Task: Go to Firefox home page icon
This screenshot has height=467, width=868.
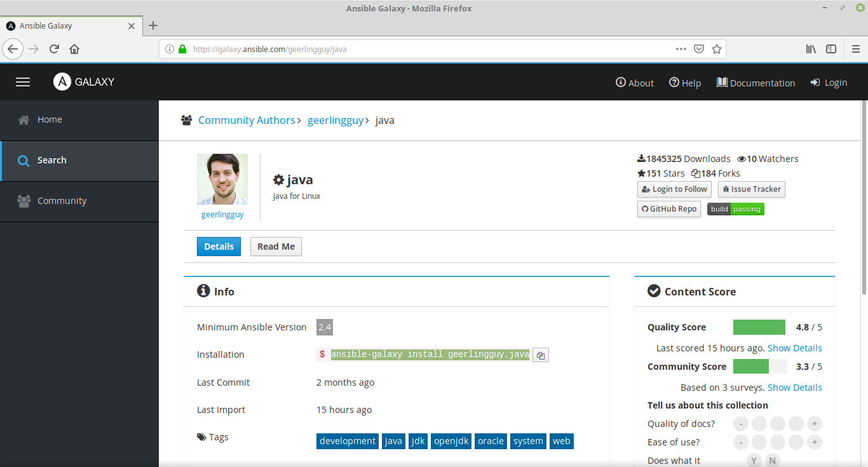Action: pos(74,49)
